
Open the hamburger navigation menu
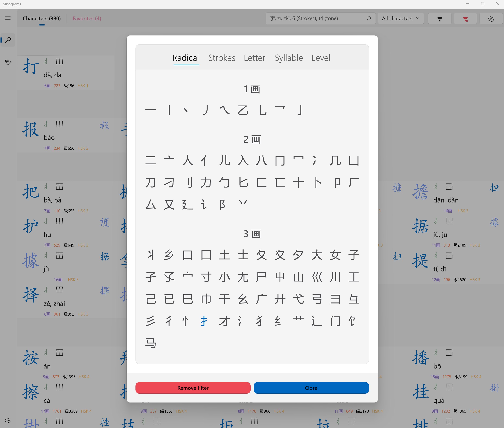click(x=8, y=18)
